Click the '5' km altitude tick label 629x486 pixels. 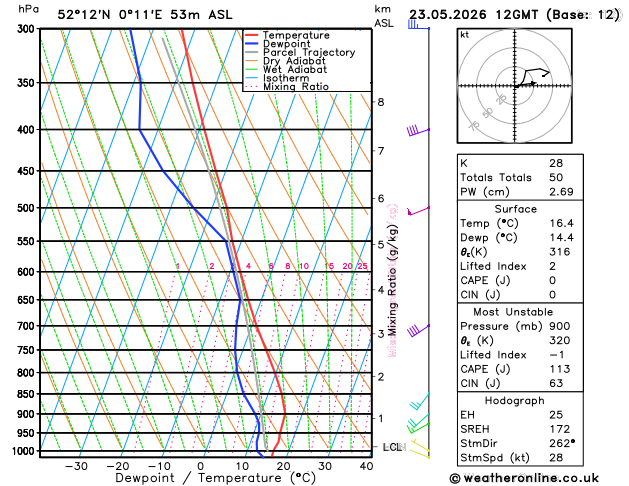(381, 244)
